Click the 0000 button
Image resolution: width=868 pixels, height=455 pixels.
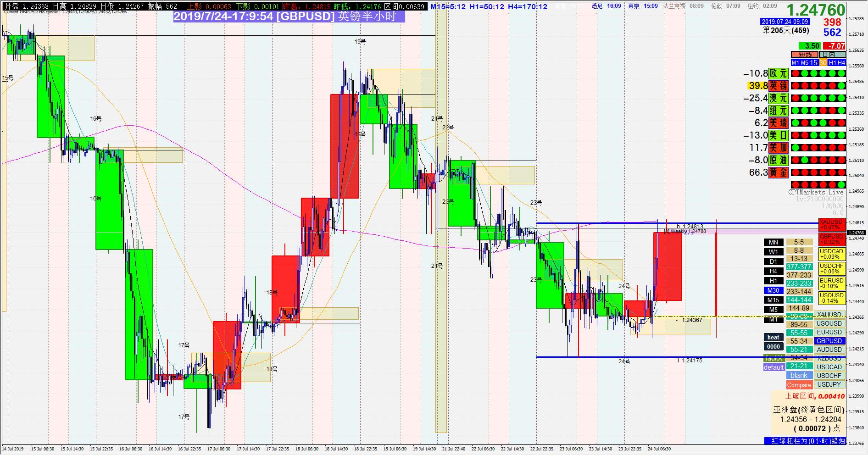773,347
